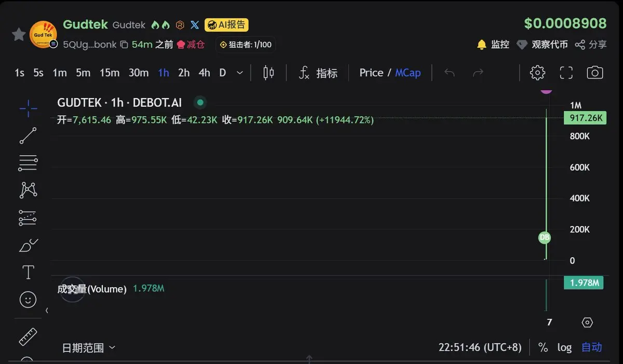
Task: Click the 1.978M volume axis label
Action: click(x=584, y=283)
